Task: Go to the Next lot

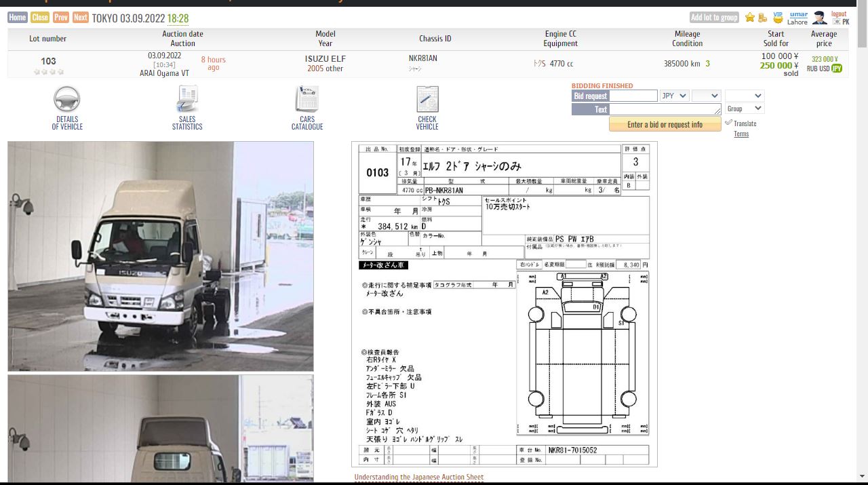Action: click(x=81, y=18)
